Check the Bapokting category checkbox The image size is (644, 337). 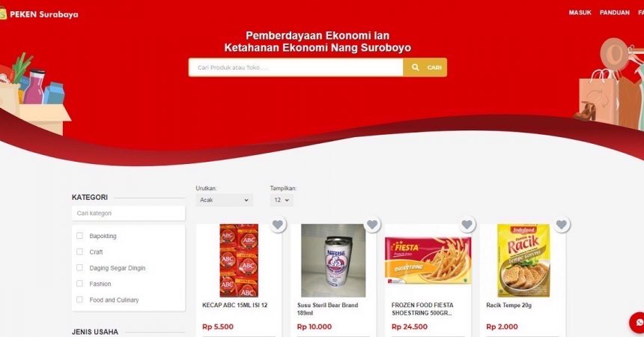pos(79,236)
